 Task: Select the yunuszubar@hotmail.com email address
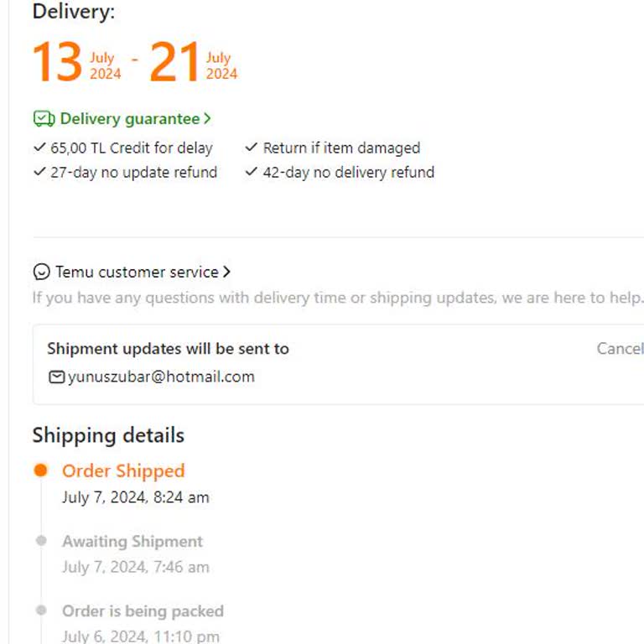[161, 377]
